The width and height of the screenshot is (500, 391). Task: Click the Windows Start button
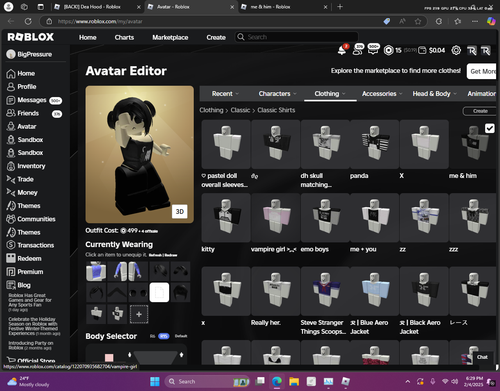point(155,381)
